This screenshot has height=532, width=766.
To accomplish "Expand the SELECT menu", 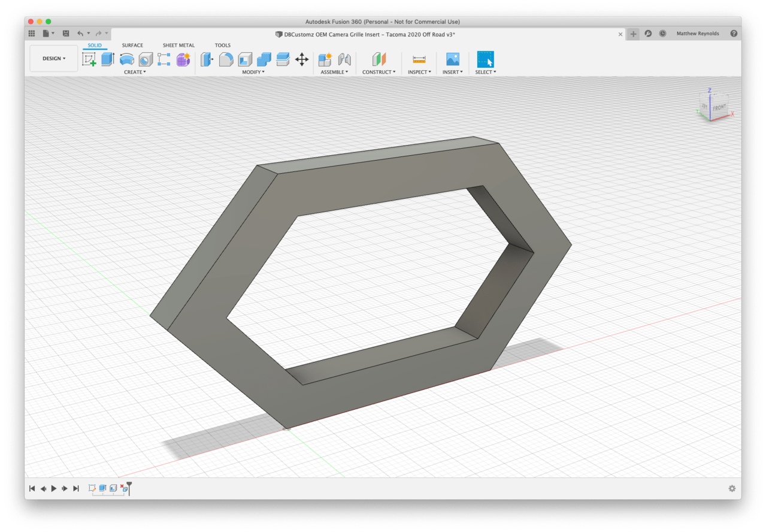I will [486, 72].
